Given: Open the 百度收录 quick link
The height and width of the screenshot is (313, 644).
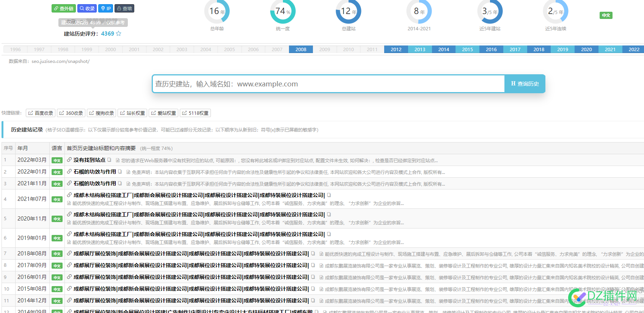Looking at the screenshot, I should coord(41,113).
